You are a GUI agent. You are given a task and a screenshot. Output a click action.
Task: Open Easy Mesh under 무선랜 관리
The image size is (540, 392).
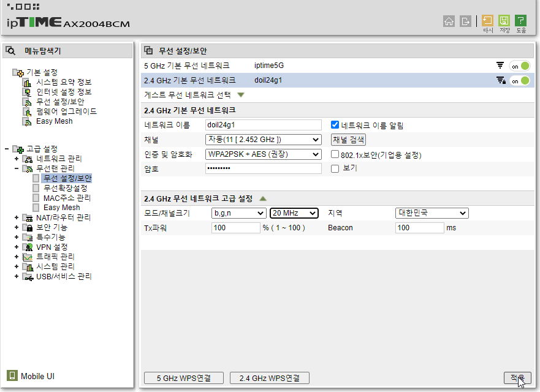click(62, 208)
